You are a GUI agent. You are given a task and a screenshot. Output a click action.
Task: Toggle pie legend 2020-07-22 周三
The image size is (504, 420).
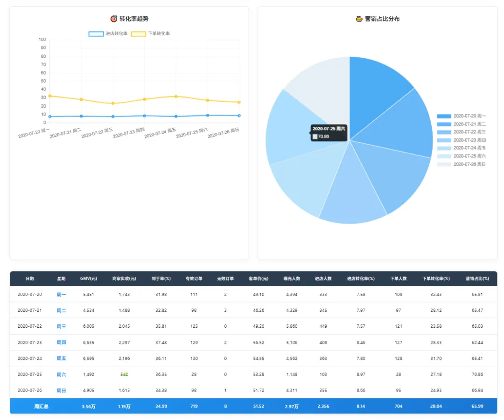click(x=461, y=132)
